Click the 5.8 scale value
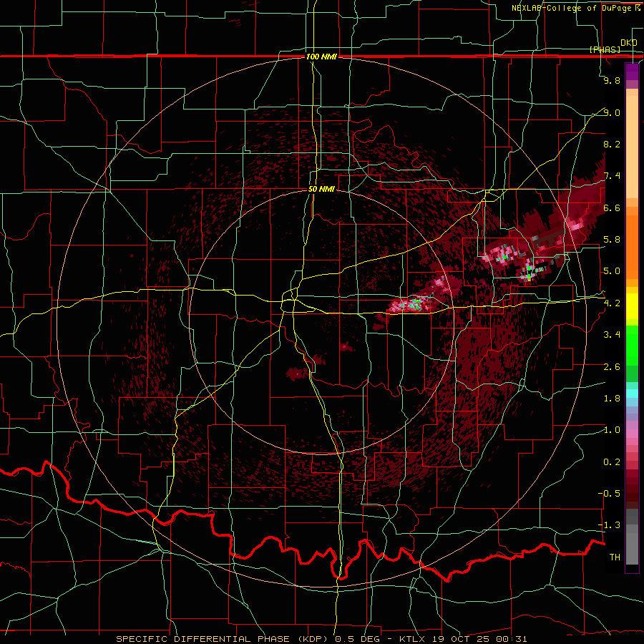The height and width of the screenshot is (644, 644). coord(612,240)
